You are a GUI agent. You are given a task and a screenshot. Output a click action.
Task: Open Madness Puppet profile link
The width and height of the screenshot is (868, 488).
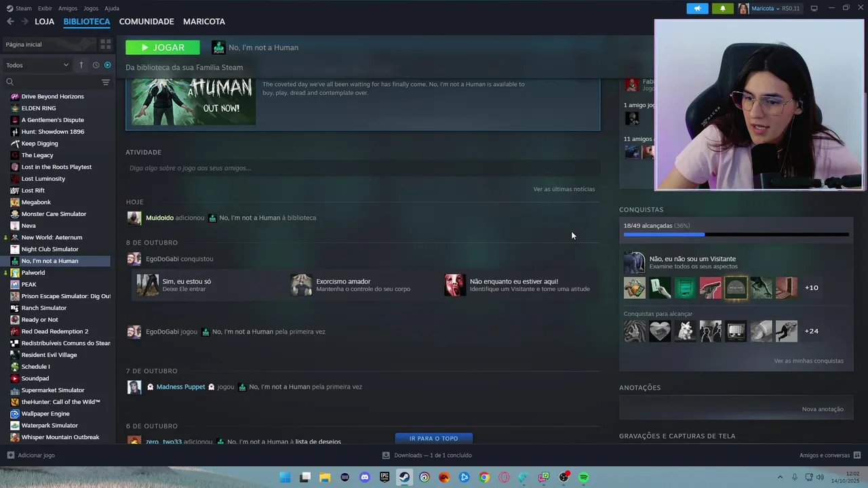coord(180,387)
